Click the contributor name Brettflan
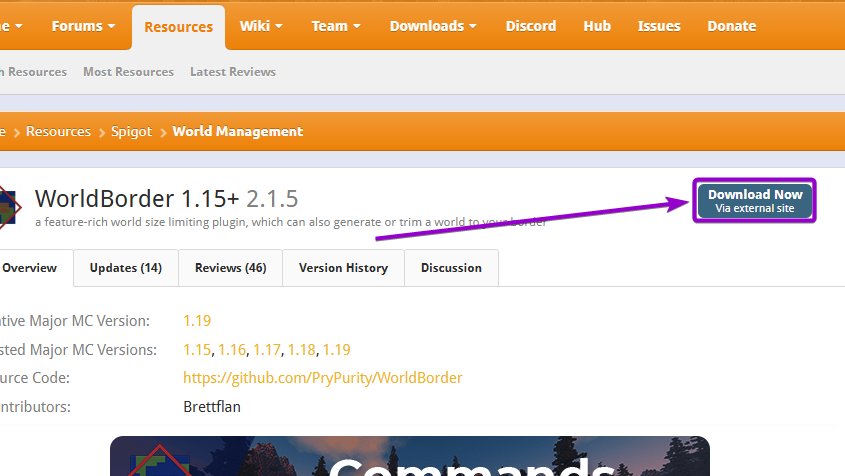Screen dimensions: 845x476 (212, 407)
